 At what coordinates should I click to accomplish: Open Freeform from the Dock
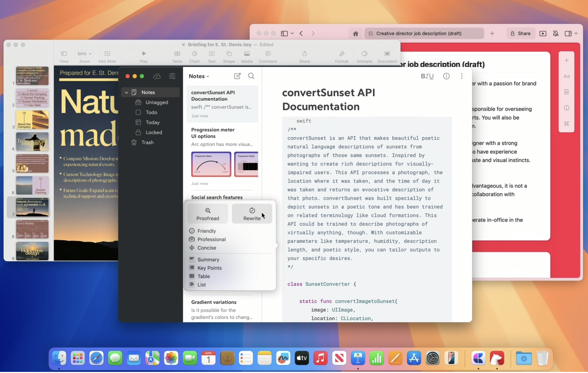[x=283, y=358]
